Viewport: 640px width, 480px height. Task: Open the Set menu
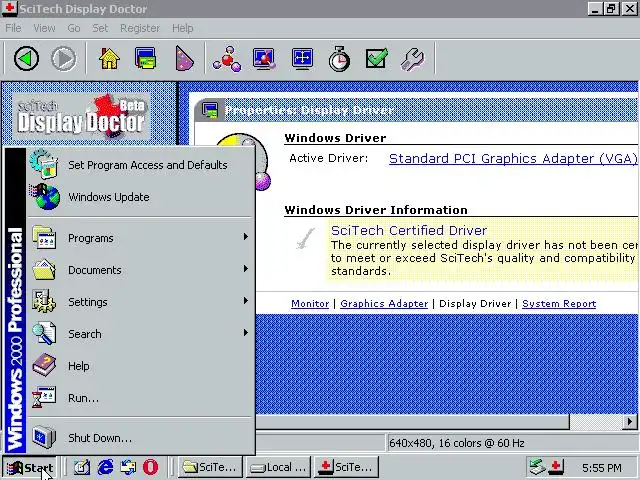coord(100,28)
